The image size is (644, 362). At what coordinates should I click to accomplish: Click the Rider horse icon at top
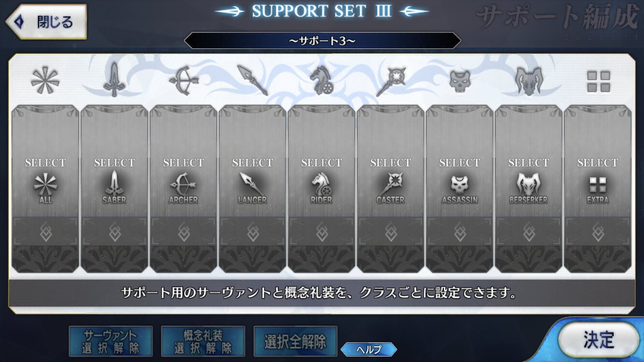322,80
